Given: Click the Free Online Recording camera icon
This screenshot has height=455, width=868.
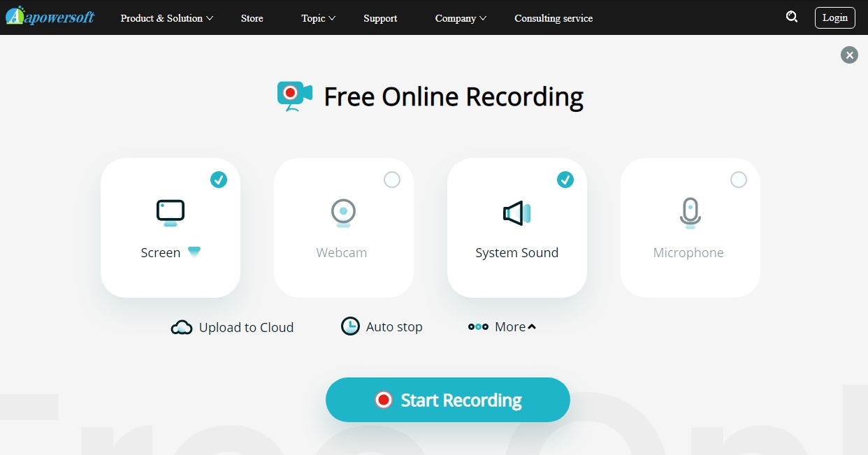Looking at the screenshot, I should pyautogui.click(x=294, y=92).
